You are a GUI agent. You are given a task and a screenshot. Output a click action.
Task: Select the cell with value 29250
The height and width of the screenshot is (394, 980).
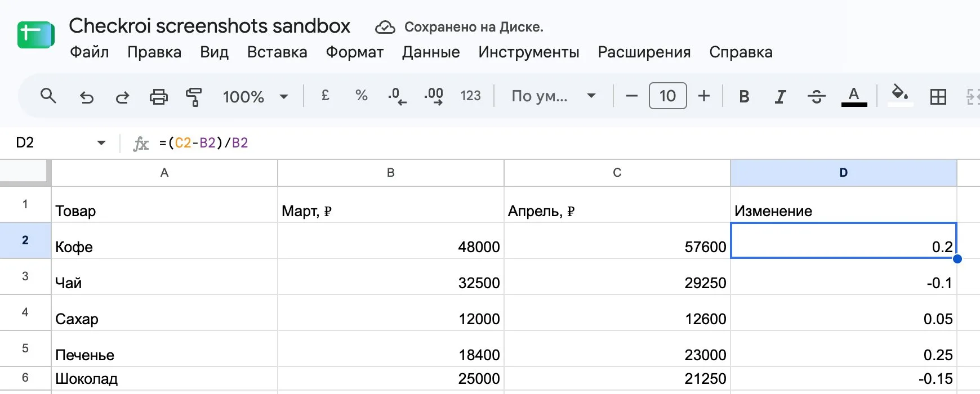(x=617, y=277)
